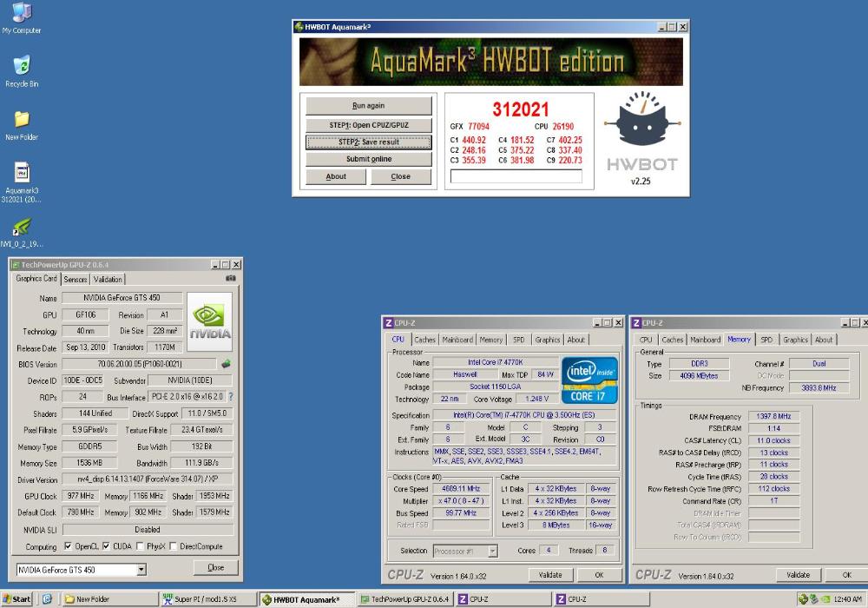Click STEP2: Save result button
Viewport: 868px width, 608px height.
pyautogui.click(x=369, y=142)
